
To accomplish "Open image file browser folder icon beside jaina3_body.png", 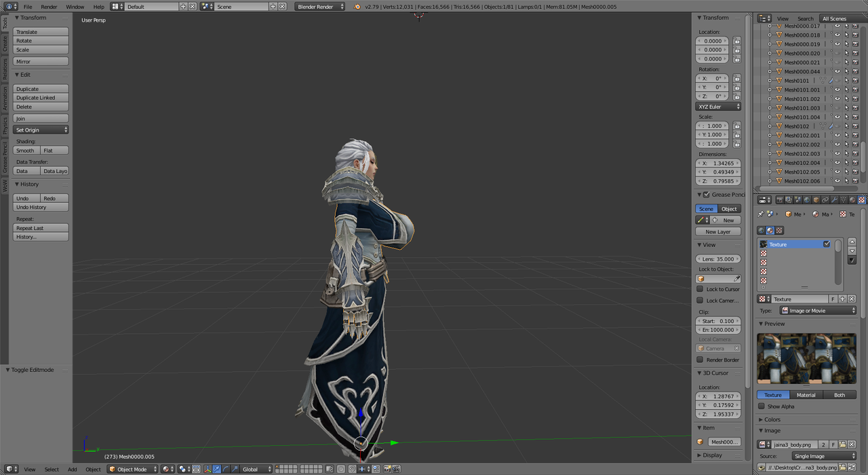I will [842, 444].
